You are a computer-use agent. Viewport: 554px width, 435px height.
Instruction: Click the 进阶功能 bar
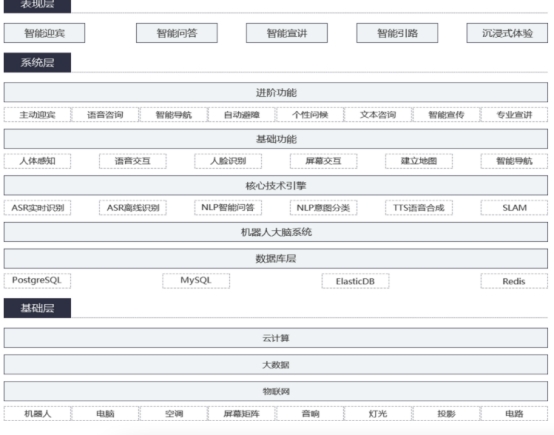[x=276, y=93]
